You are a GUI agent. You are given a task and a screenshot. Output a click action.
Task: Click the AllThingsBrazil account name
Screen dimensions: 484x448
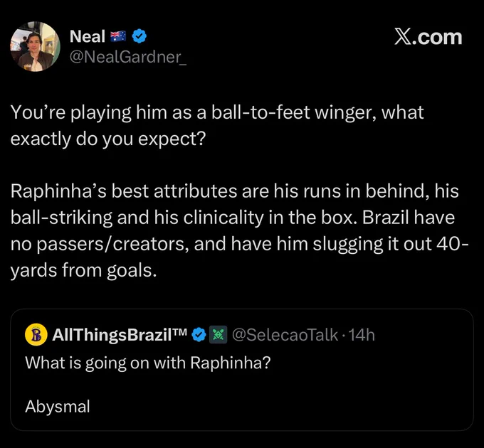[120, 335]
